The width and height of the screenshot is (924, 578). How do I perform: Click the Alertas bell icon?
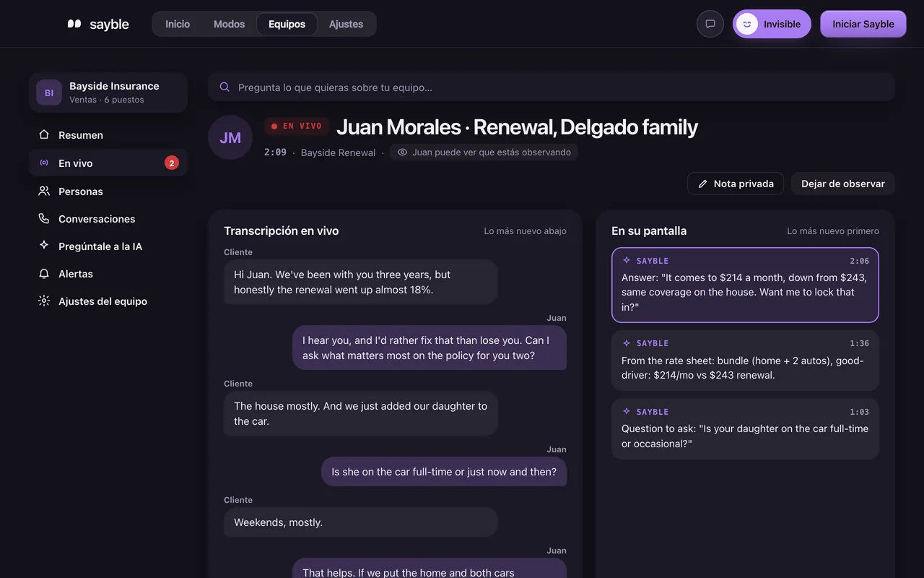pyautogui.click(x=44, y=274)
